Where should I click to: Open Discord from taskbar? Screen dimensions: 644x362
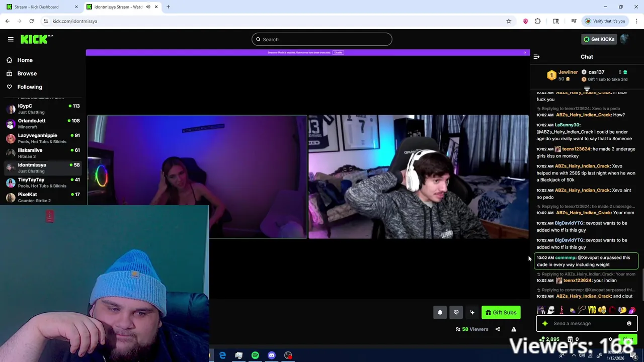click(272, 355)
